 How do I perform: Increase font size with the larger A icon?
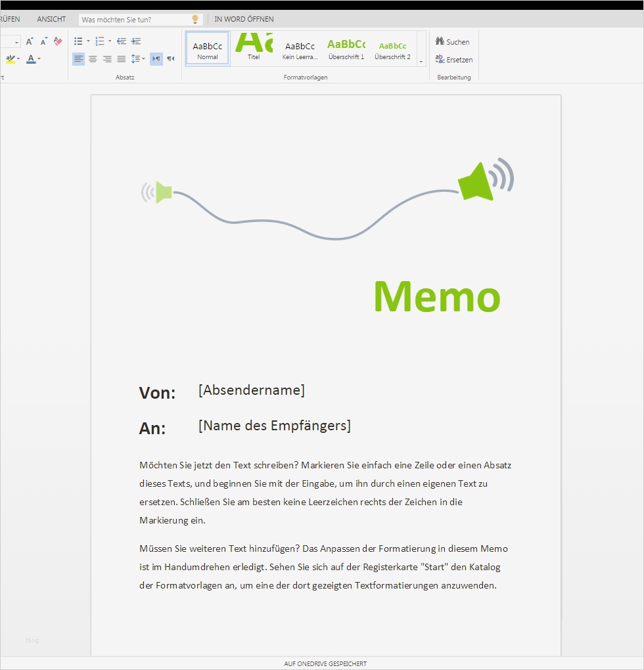30,41
